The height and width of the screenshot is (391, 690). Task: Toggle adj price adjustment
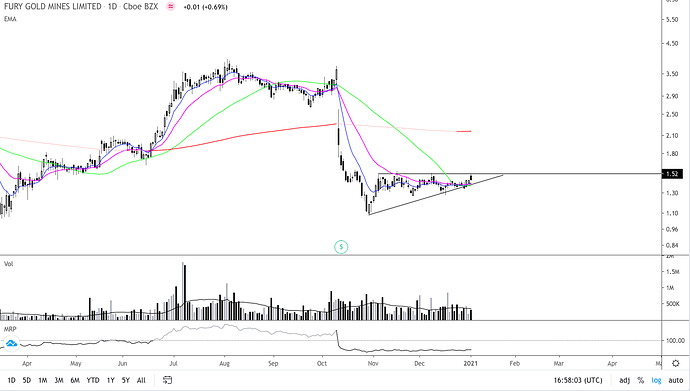point(624,380)
